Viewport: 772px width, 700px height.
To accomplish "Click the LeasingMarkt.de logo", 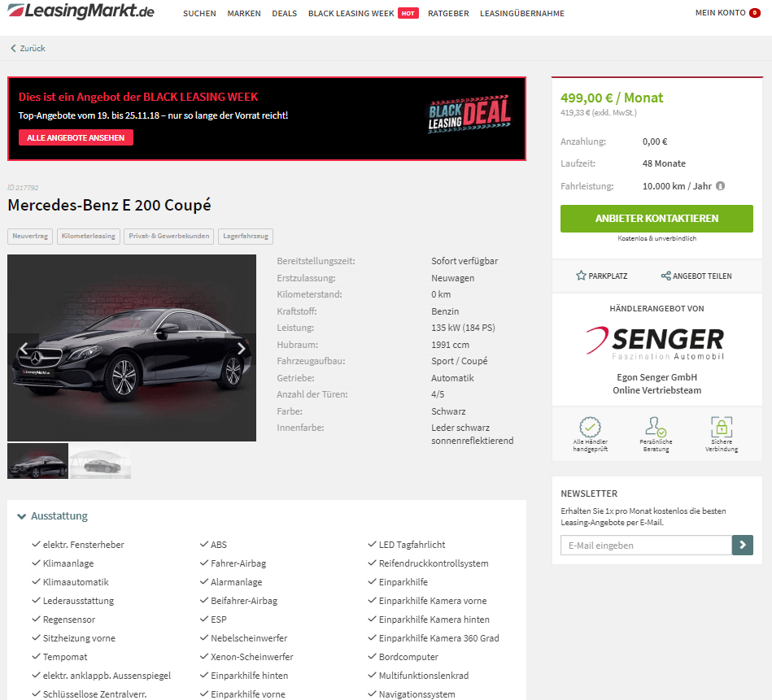I will (81, 11).
